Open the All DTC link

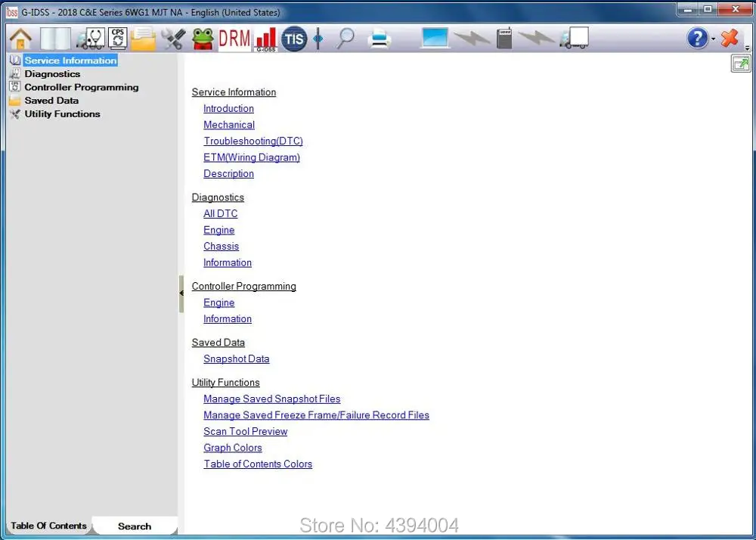(220, 213)
